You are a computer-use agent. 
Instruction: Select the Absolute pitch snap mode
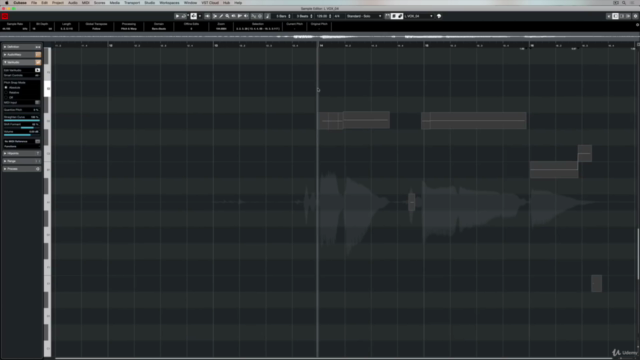[6, 87]
